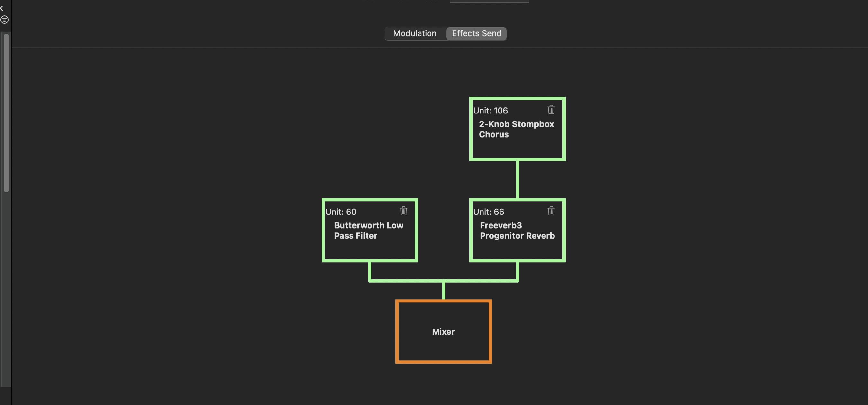The width and height of the screenshot is (868, 405).
Task: Click the back chevron in sidebar
Action: click(x=2, y=8)
